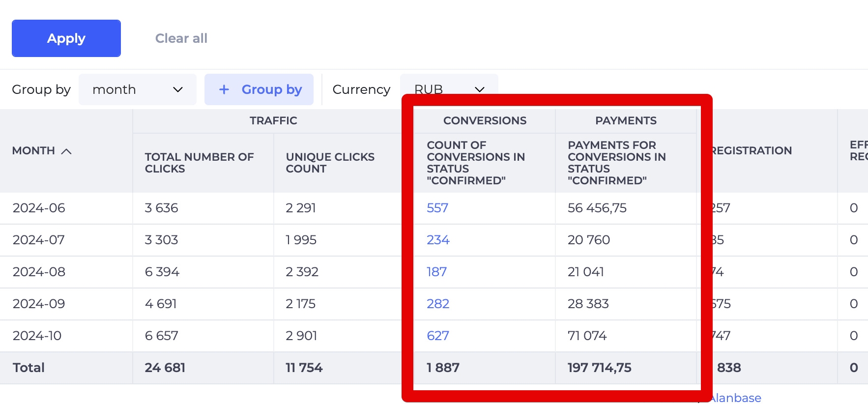Click the Unique Clicks Count column header
868x404 pixels.
(x=330, y=163)
